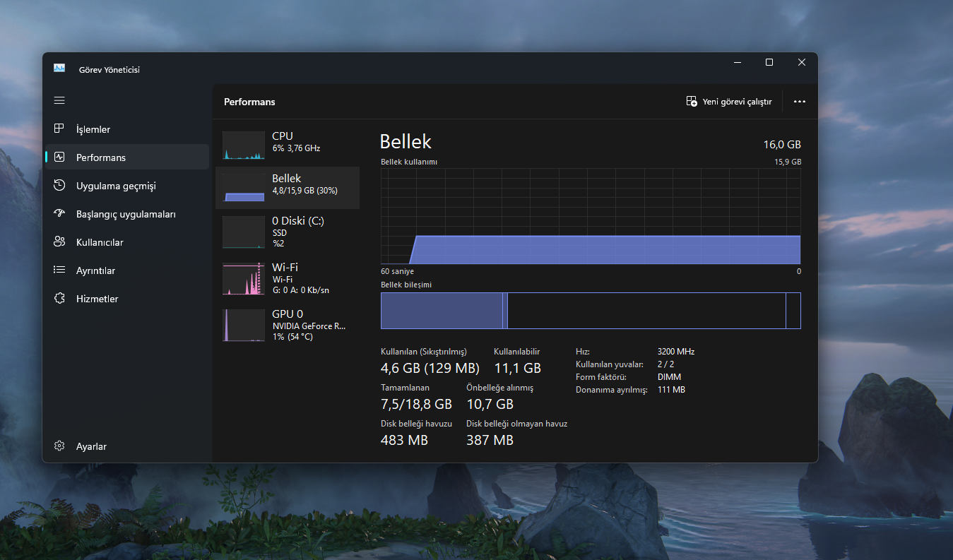Click the 'Performans' page heading
The image size is (953, 560).
[249, 102]
